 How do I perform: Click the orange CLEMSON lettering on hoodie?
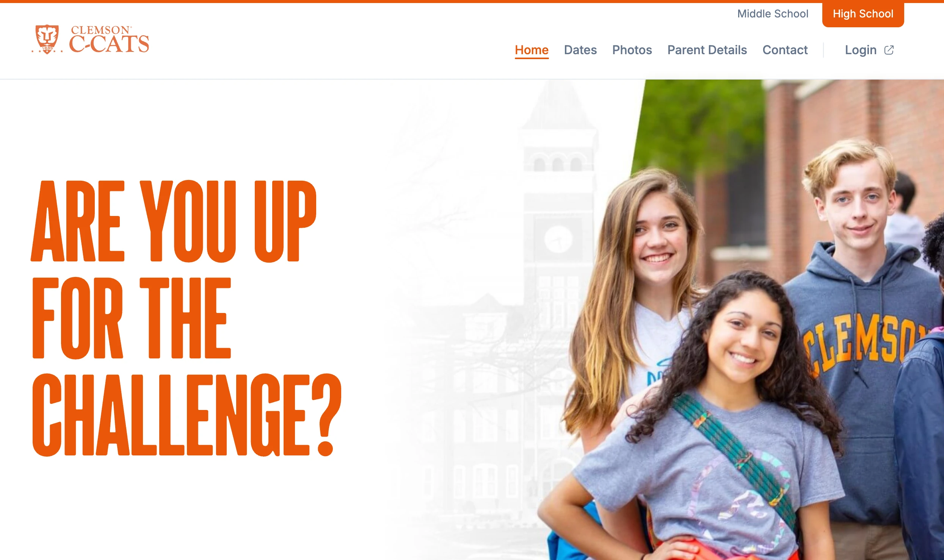(x=861, y=343)
